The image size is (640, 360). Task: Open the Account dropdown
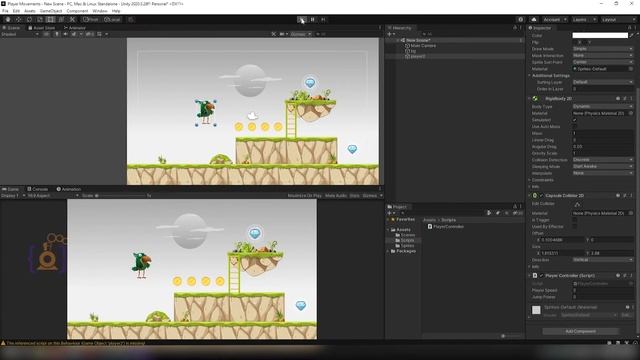point(554,20)
